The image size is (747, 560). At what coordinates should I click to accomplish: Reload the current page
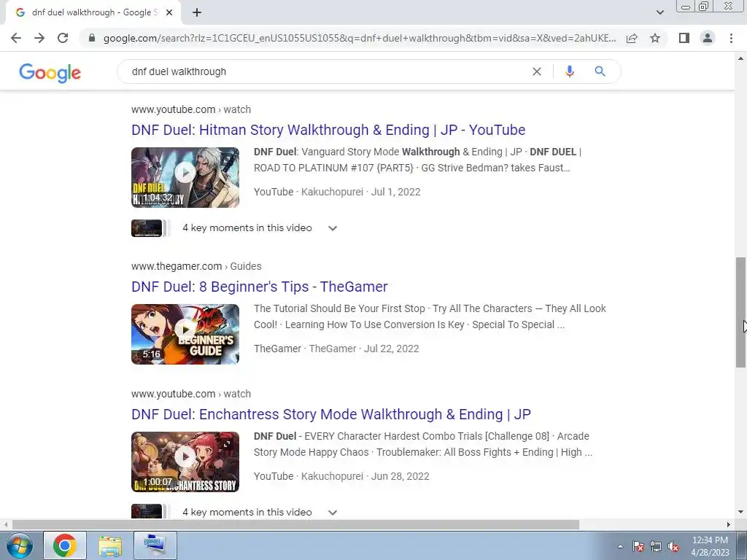[63, 38]
